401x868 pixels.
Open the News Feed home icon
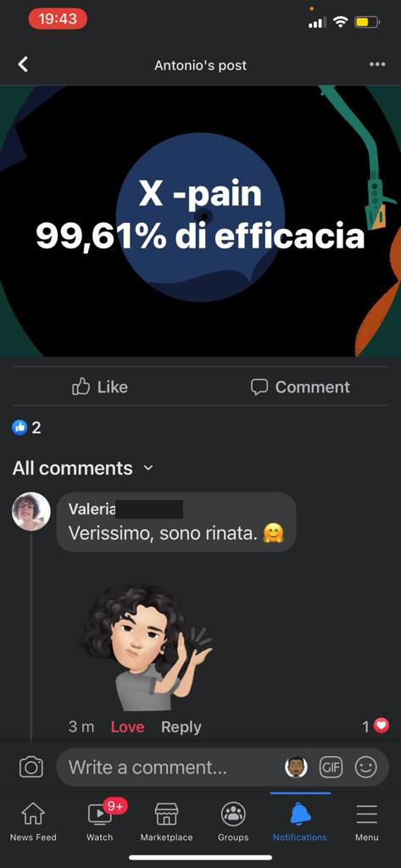coord(33,822)
